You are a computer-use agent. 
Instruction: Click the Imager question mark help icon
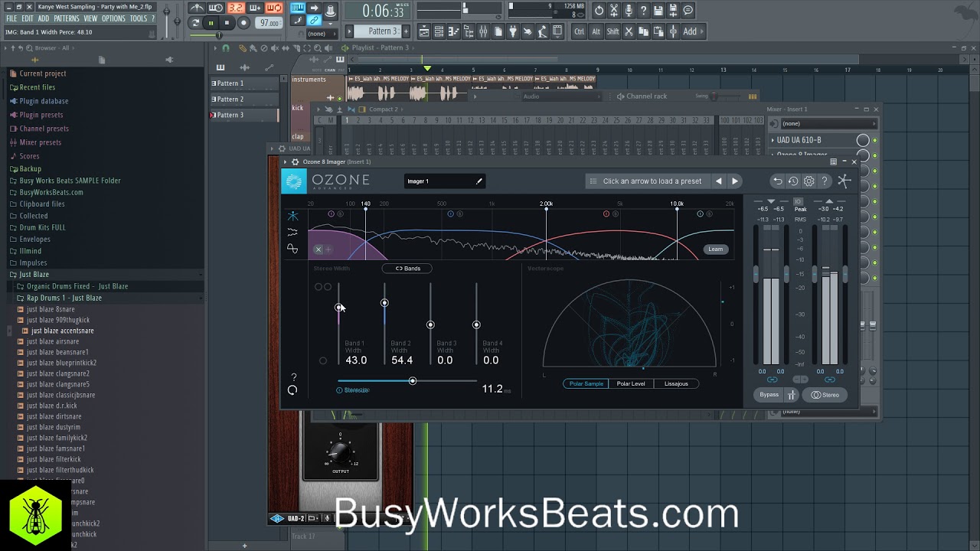click(x=293, y=377)
